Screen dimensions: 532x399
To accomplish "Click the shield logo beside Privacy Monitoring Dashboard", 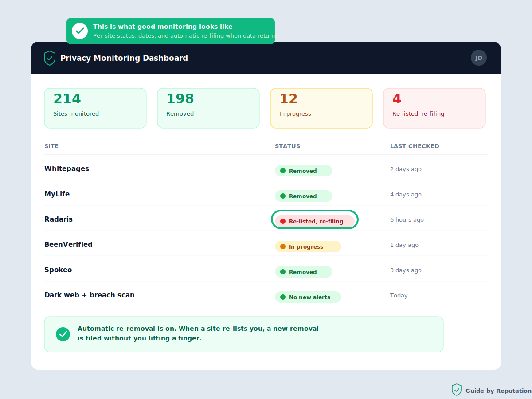I will [x=50, y=58].
